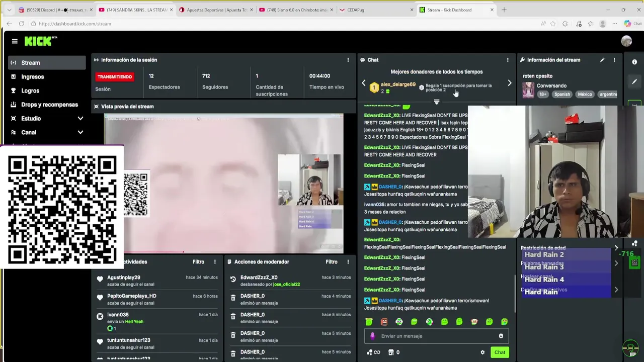Click the Conversando category thumbnail
This screenshot has height=362, width=644.
click(528, 90)
